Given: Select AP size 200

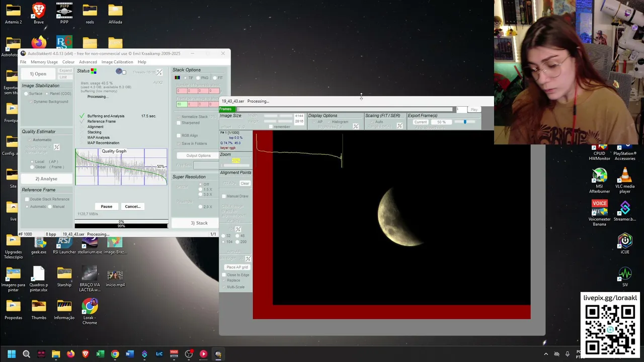Looking at the screenshot, I should pyautogui.click(x=238, y=242).
